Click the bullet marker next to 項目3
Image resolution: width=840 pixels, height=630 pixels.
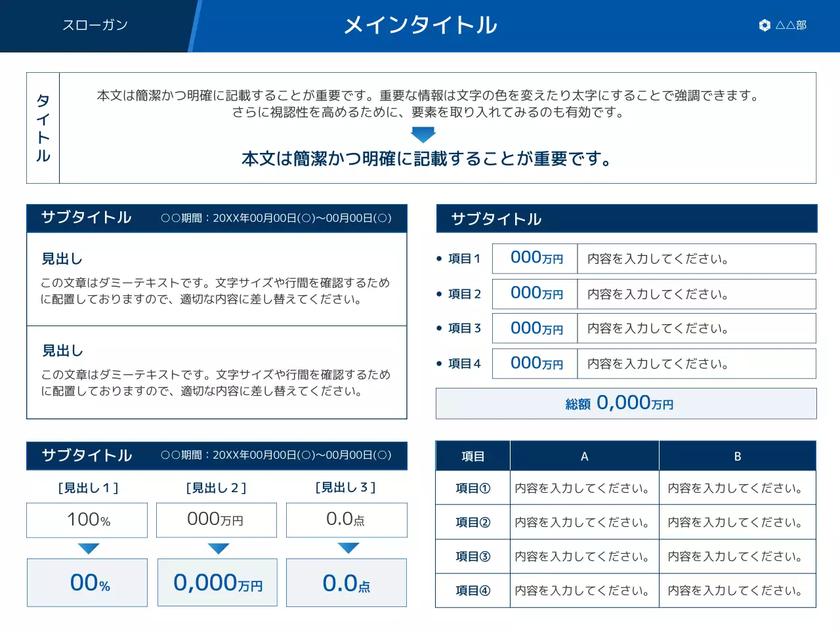point(440,328)
